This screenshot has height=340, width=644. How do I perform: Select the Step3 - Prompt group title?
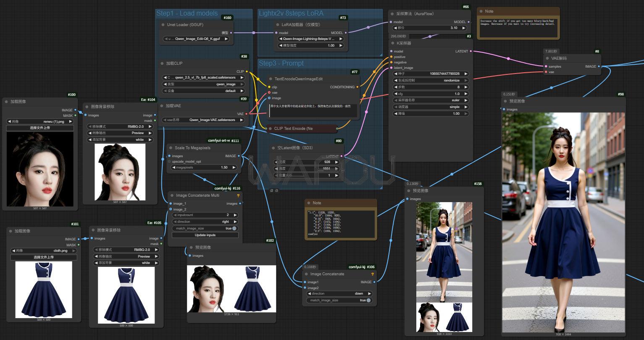click(281, 63)
